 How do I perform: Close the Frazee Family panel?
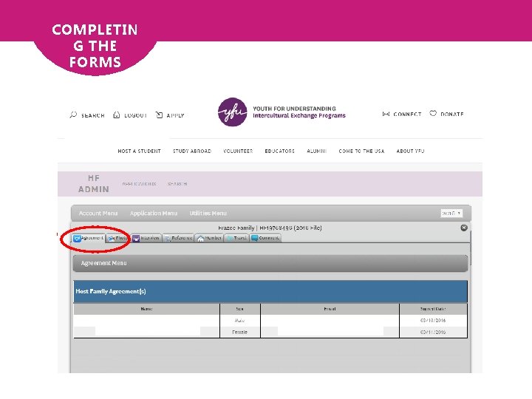[464, 228]
